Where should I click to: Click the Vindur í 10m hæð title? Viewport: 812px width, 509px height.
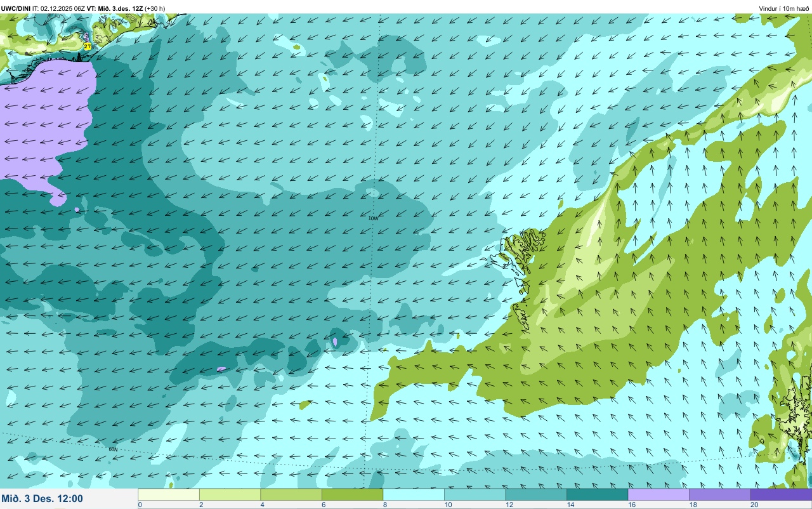[784, 8]
